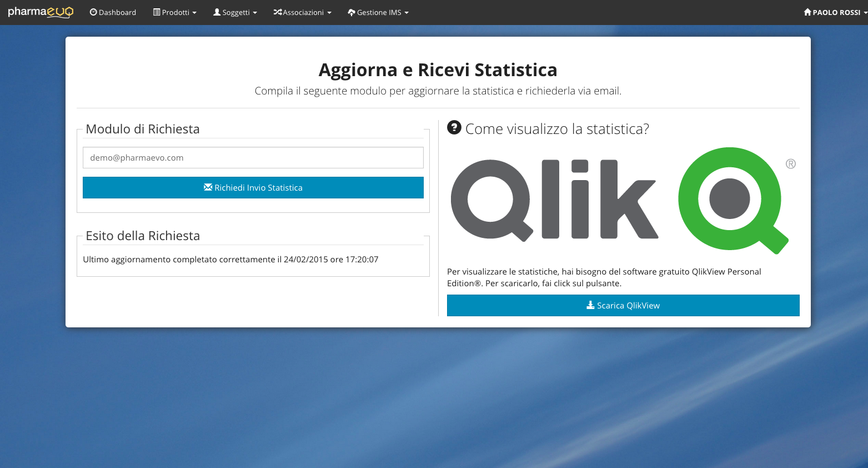Click the Compila il seguente modulo subtitle
The height and width of the screenshot is (468, 868).
438,91
